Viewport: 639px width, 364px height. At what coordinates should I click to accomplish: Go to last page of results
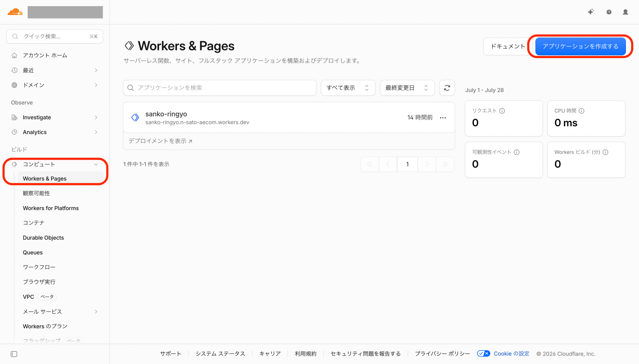click(445, 164)
